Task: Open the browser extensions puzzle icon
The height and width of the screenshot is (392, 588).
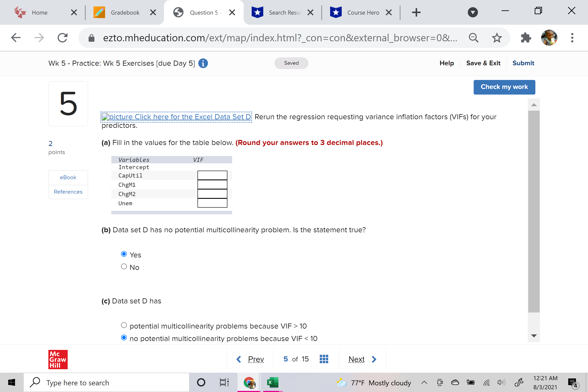Action: click(x=525, y=38)
